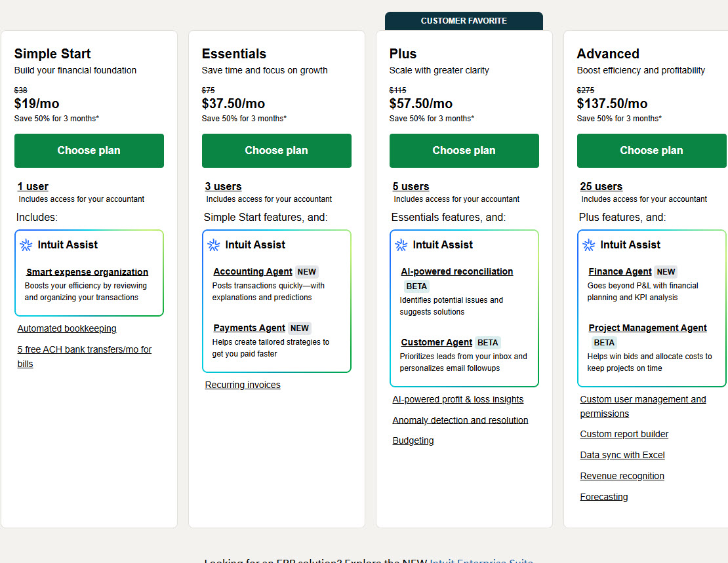Click 'Simple Start features, and:' text
728x563 pixels.
[x=266, y=217]
